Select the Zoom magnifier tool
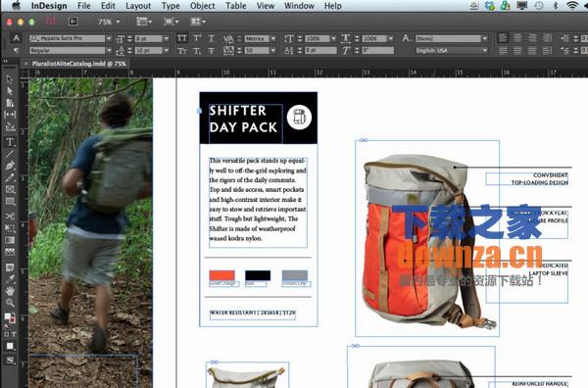588x388 pixels. pyautogui.click(x=10, y=303)
